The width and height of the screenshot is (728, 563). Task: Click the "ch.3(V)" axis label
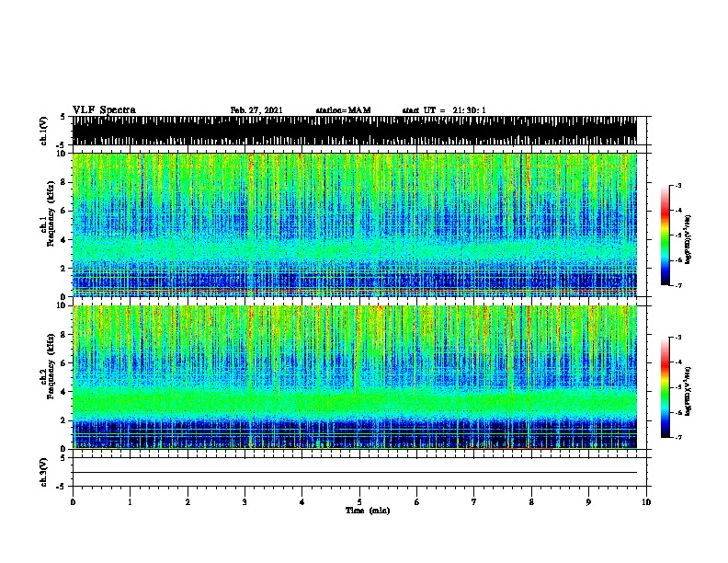point(43,472)
